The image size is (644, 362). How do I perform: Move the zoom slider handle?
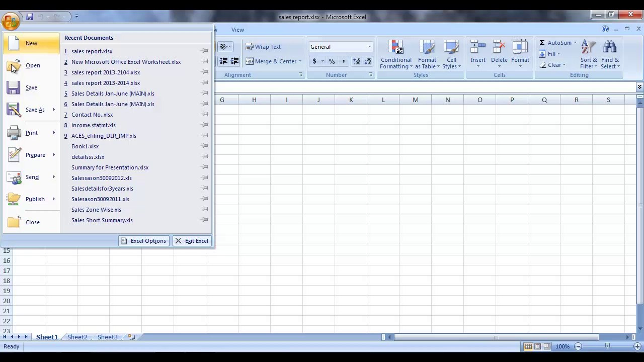click(607, 346)
